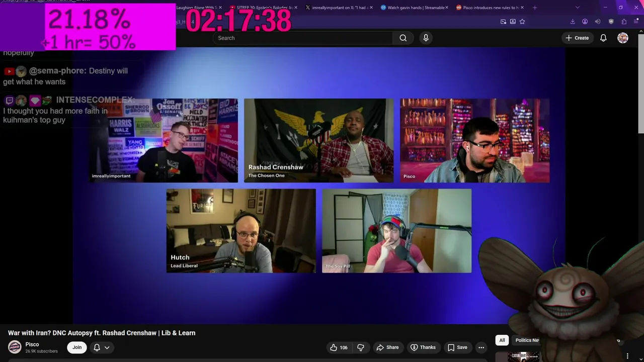Viewport: 644px width, 362px height.
Task: Expand the notification preference dropdown arrow
Action: click(x=107, y=347)
